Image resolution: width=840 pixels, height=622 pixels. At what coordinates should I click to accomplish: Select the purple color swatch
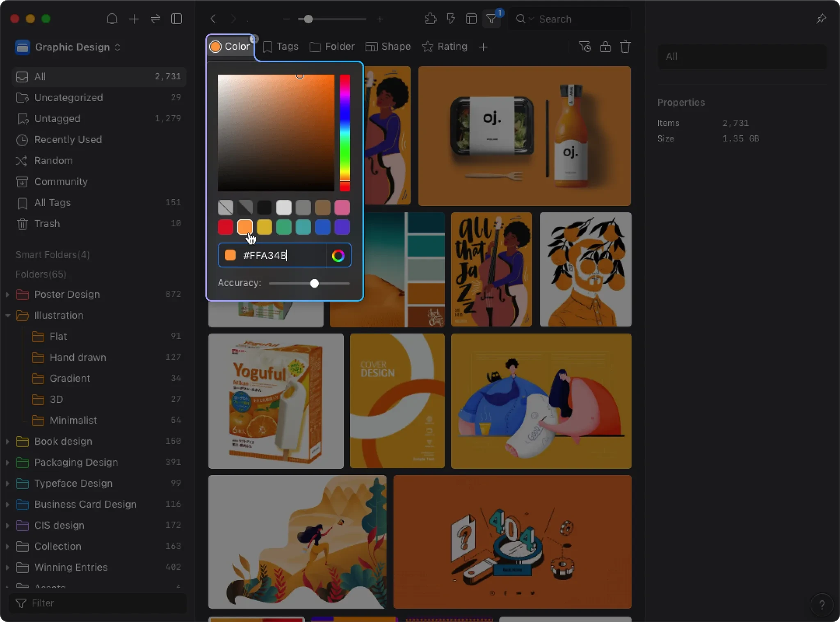[342, 227]
